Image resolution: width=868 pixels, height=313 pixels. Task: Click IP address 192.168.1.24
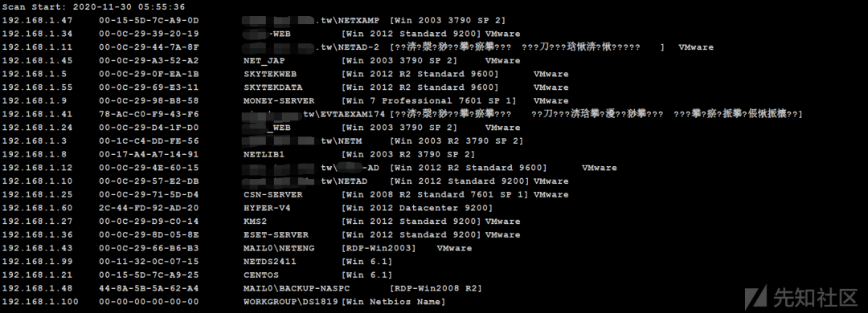(37, 127)
